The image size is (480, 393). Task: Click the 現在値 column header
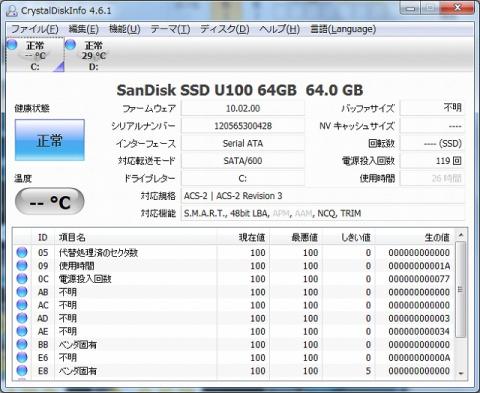click(x=243, y=237)
